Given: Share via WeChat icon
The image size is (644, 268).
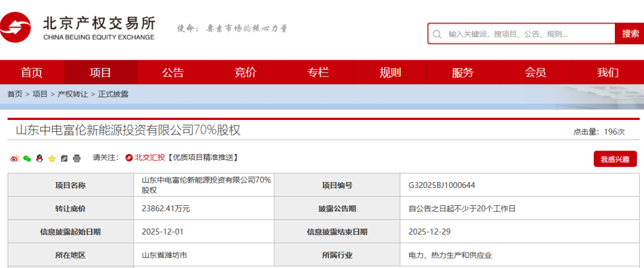Looking at the screenshot, I should [27, 158].
